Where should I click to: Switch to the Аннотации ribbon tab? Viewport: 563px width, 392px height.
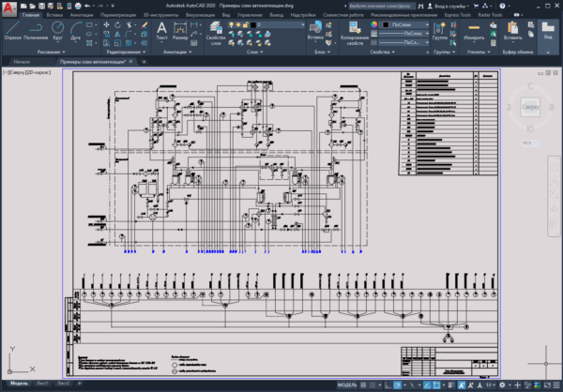(x=82, y=15)
